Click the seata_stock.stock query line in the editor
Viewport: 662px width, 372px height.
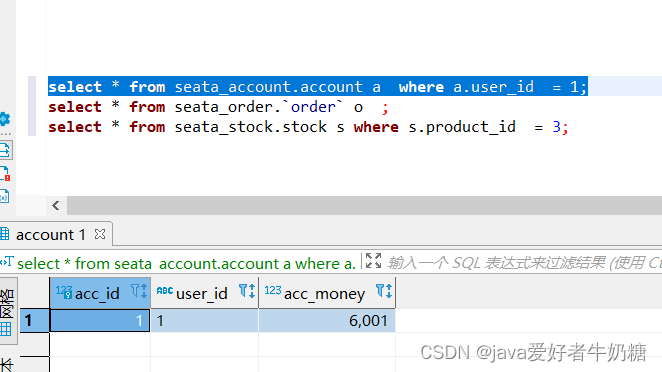308,127
